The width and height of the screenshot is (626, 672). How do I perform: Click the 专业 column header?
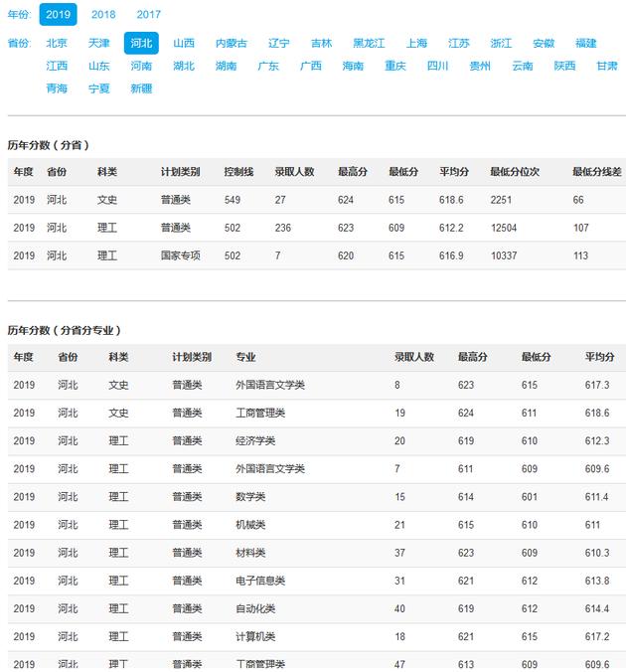[x=245, y=357]
